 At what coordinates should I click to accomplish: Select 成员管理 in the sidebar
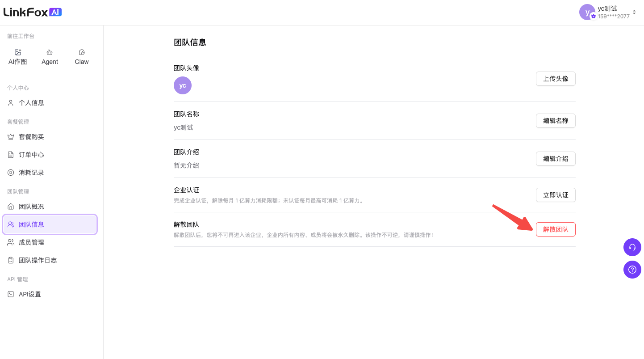tap(50, 242)
